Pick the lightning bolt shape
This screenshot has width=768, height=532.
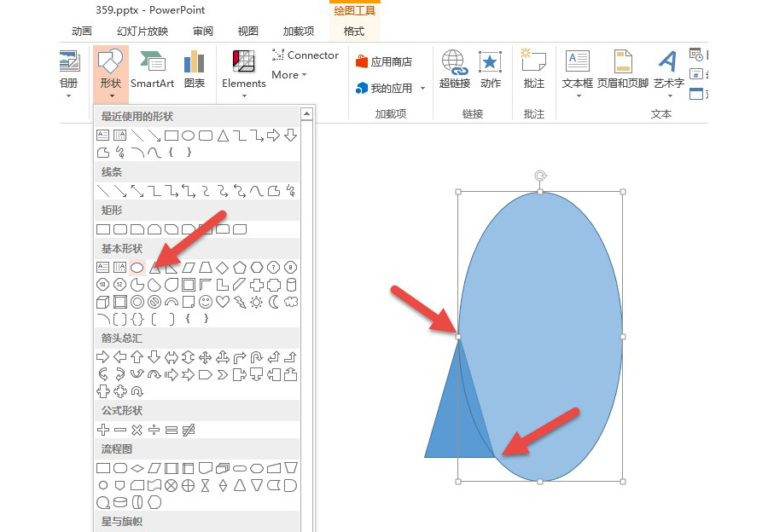coord(240,302)
